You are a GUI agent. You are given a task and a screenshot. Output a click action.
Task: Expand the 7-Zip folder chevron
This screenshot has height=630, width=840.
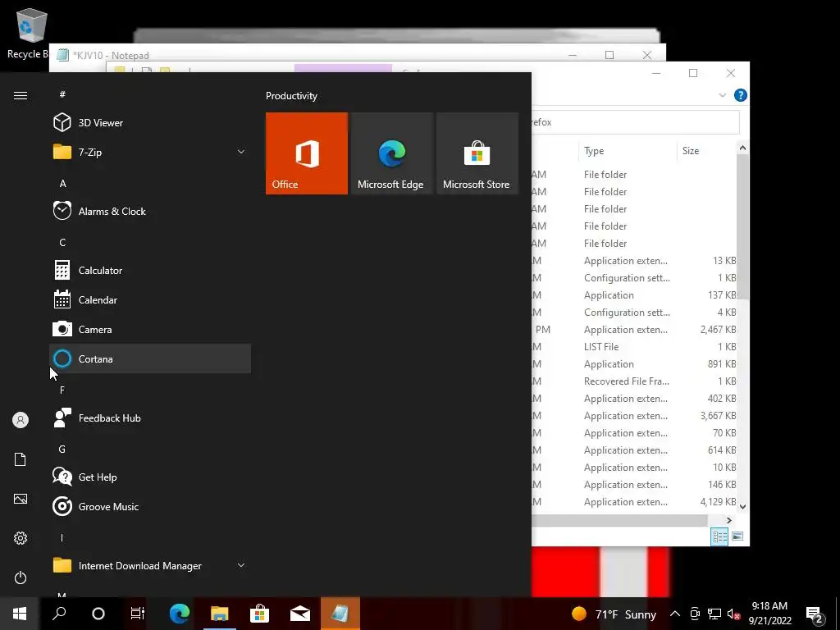(241, 152)
